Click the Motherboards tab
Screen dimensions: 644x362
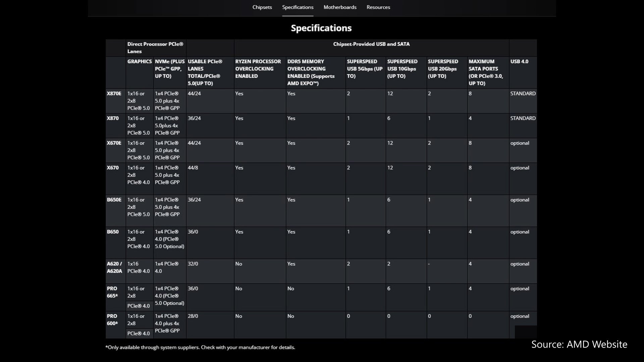[340, 7]
